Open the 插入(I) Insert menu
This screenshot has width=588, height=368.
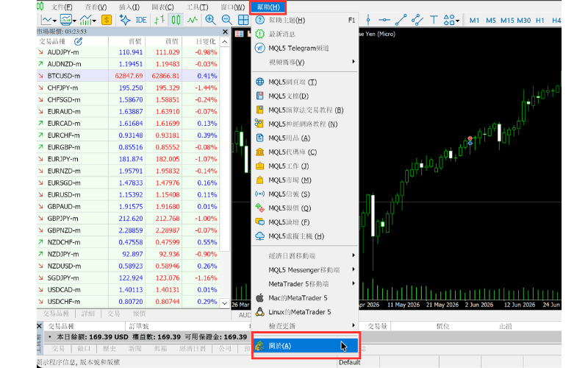[129, 7]
